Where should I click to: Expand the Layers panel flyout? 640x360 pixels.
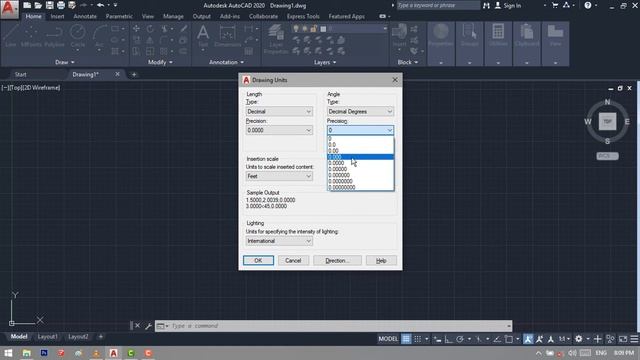point(325,62)
